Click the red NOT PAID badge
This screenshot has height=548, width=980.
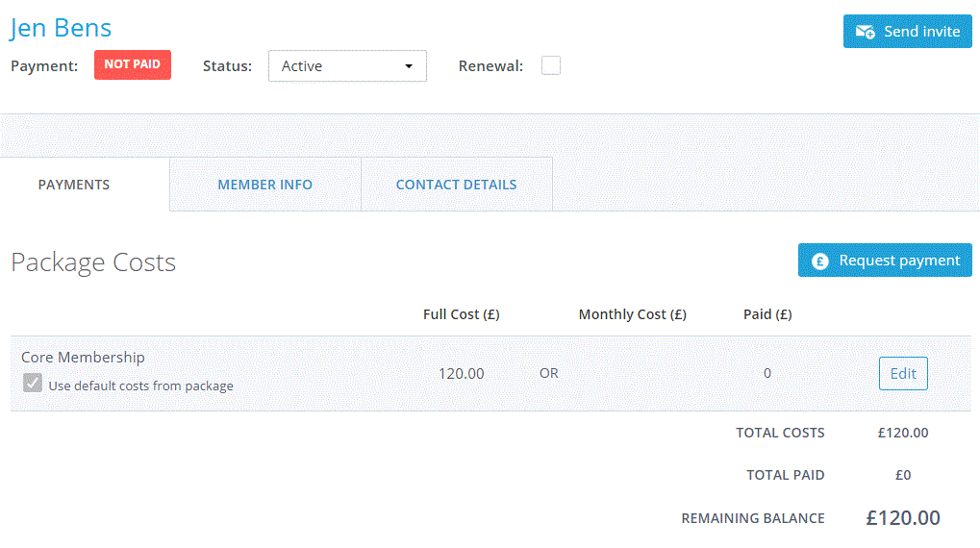click(x=132, y=64)
